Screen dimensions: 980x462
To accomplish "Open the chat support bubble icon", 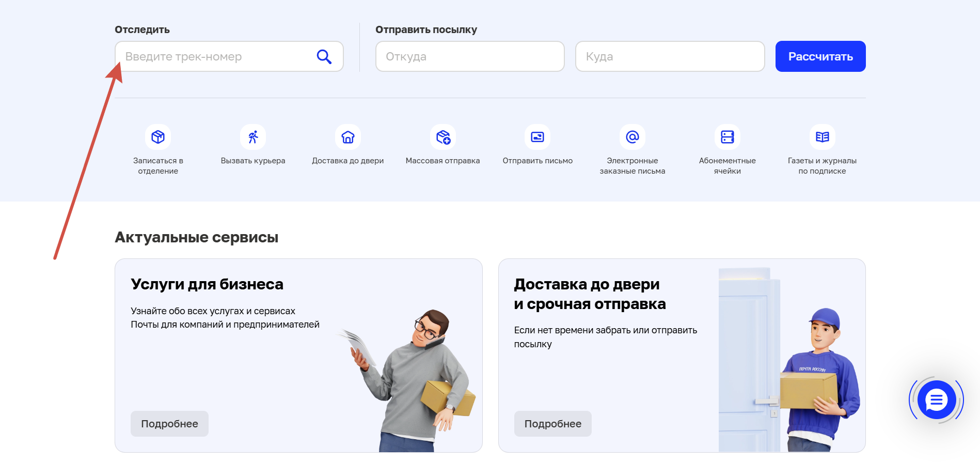I will pyautogui.click(x=937, y=399).
